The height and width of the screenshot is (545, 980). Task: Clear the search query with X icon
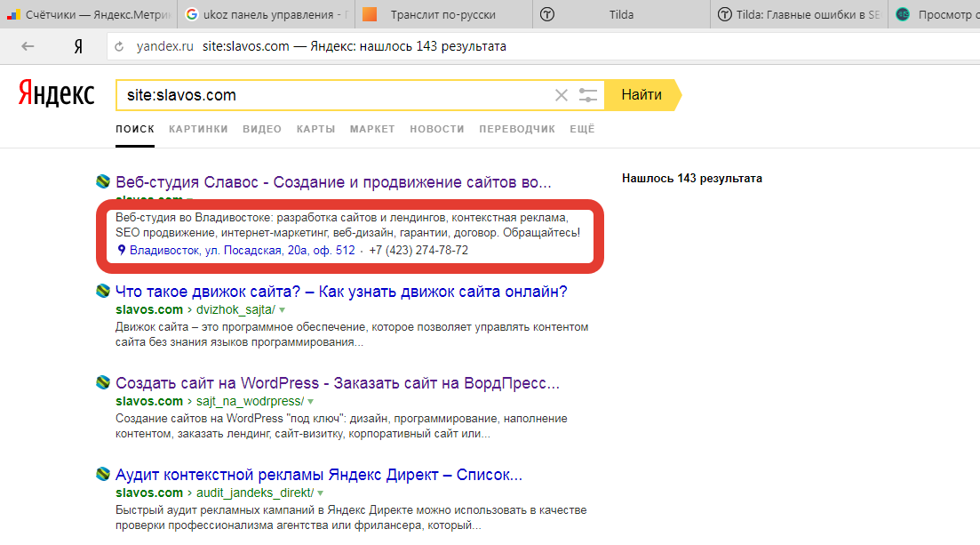tap(562, 95)
